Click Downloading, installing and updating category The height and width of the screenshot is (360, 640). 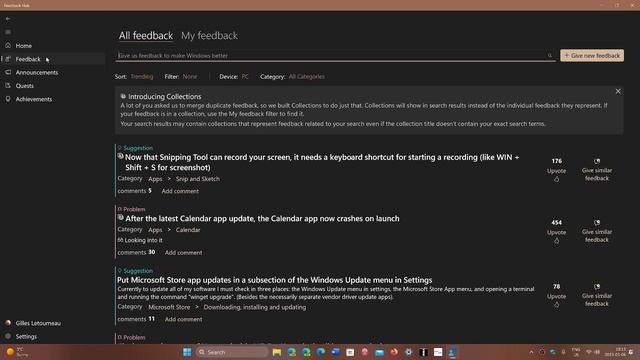255,307
